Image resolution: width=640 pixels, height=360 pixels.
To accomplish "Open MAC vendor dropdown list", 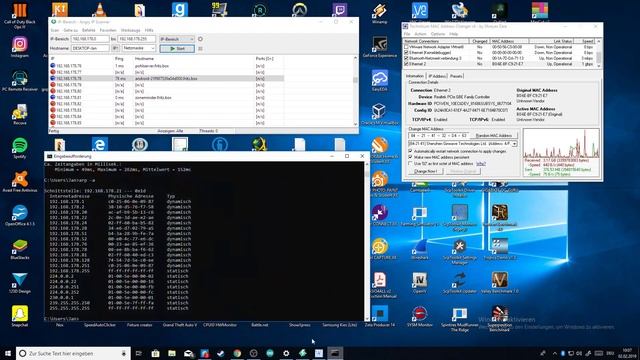I will pos(514,144).
